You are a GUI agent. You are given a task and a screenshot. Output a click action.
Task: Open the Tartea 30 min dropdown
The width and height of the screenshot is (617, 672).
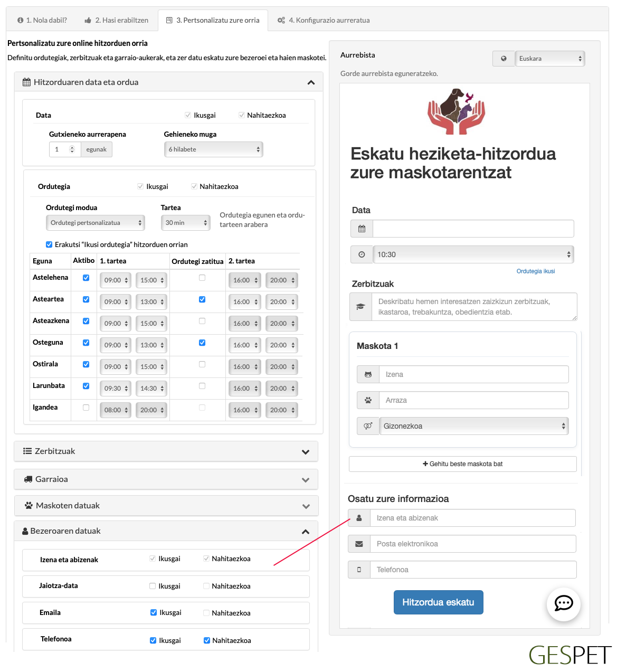point(186,223)
